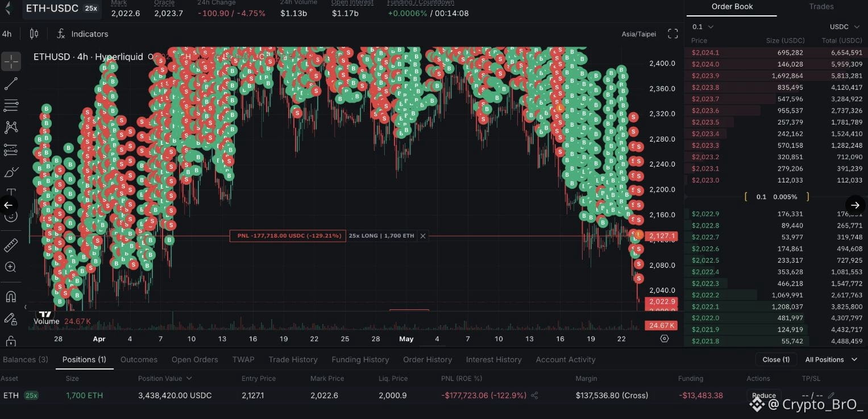Select the forecasting and projection tool
The height and width of the screenshot is (419, 868).
(x=11, y=150)
